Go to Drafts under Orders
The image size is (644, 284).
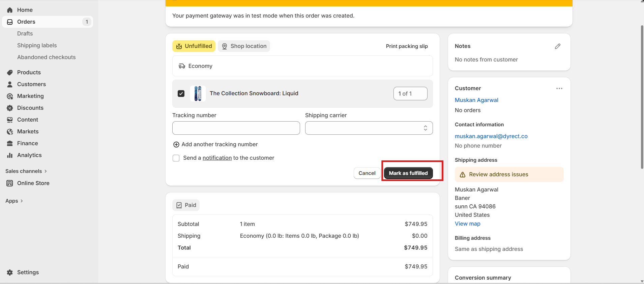pyautogui.click(x=25, y=34)
